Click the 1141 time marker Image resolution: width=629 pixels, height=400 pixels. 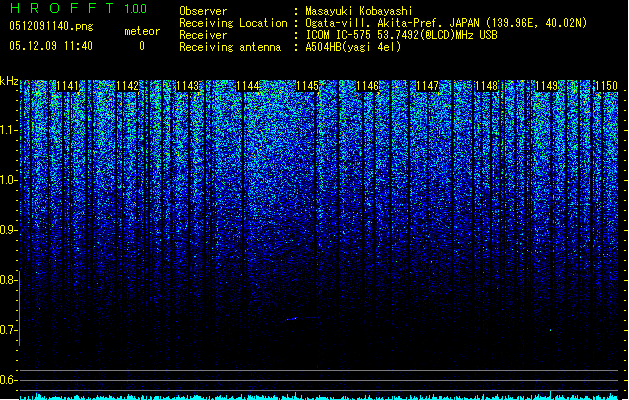tap(67, 86)
